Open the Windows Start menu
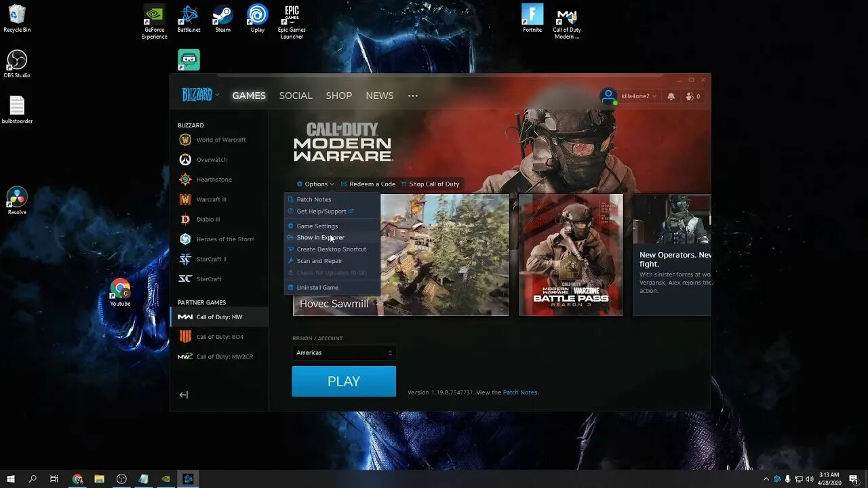The height and width of the screenshot is (488, 868). [x=11, y=479]
